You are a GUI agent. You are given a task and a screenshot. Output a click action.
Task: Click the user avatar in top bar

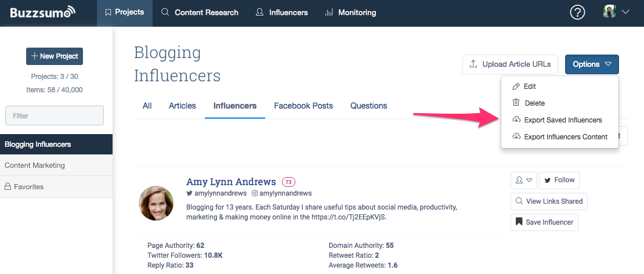tap(609, 12)
